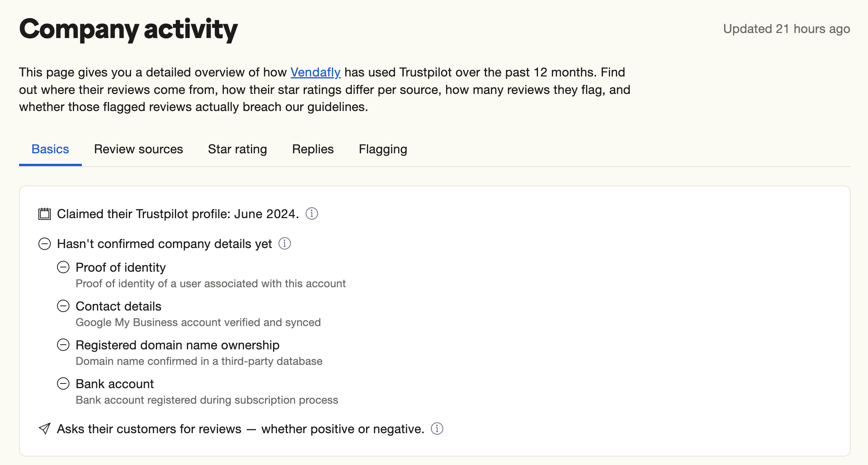
Task: Click the paper plane icon beside asks customers
Action: tap(45, 429)
